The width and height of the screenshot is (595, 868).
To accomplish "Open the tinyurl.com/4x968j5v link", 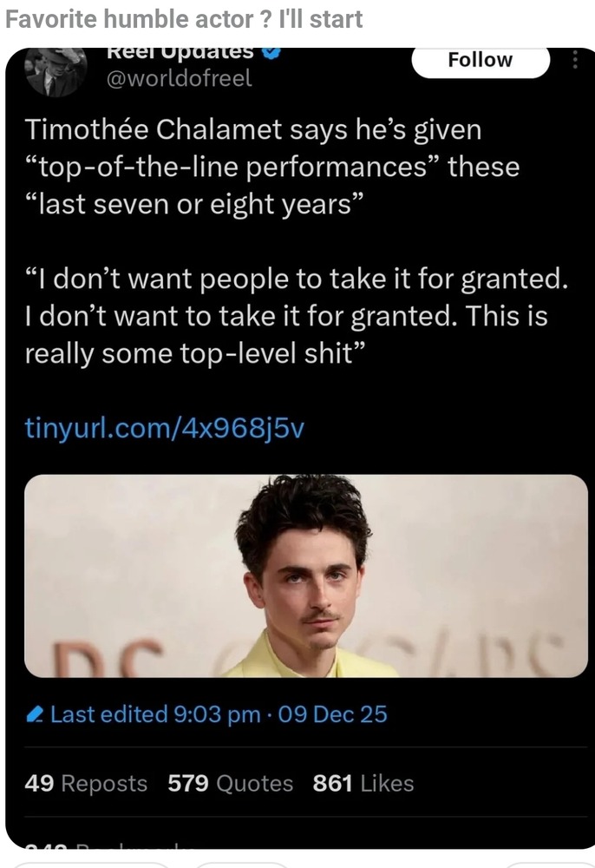I will tap(164, 428).
